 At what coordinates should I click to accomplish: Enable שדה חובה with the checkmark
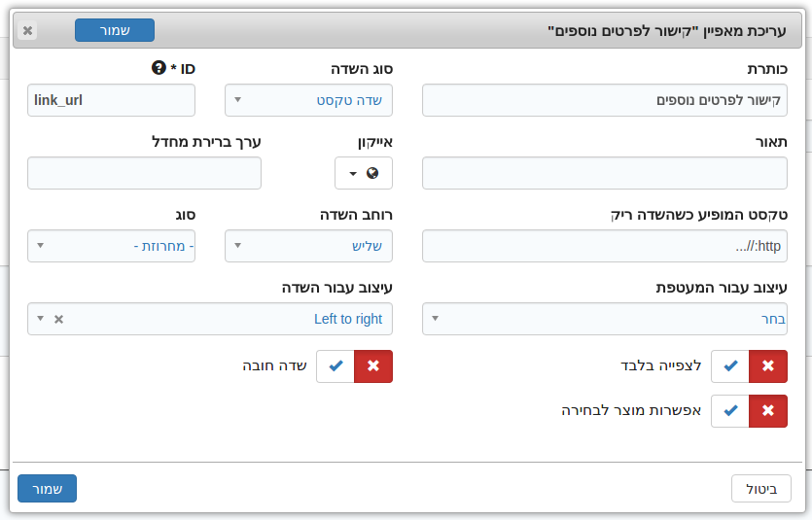335,366
